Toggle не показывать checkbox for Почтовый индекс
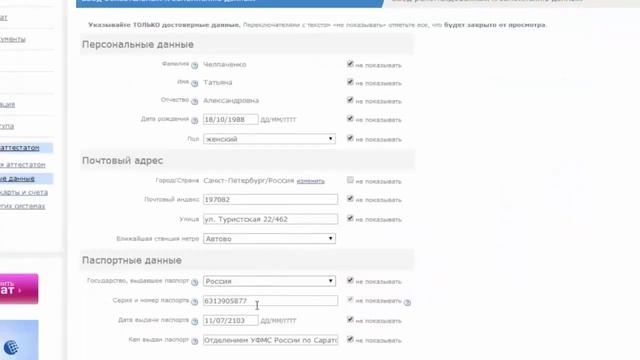640x360 pixels. point(350,199)
